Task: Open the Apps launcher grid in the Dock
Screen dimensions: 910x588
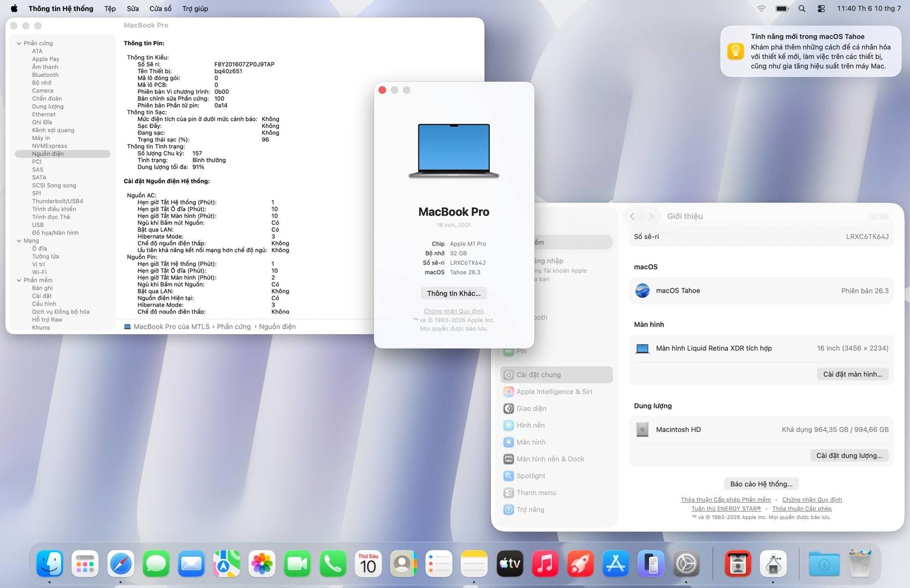Action: [85, 563]
